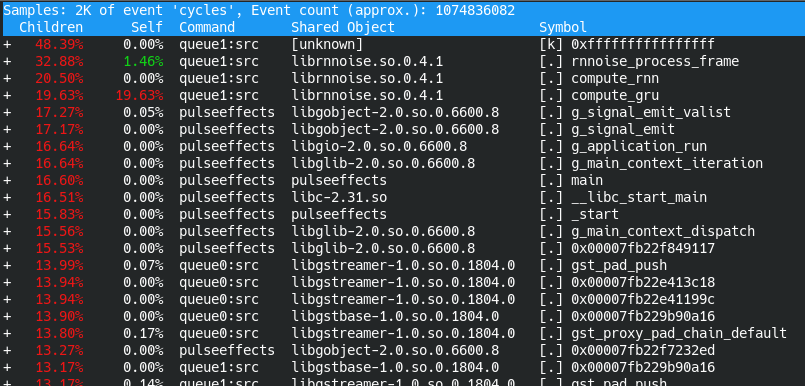Expand the __libc_start_main row
Screen dimensions: 805x386
point(7,197)
